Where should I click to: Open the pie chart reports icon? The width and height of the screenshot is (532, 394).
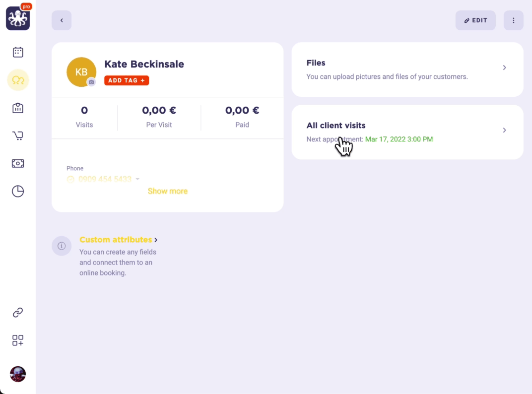tap(18, 191)
